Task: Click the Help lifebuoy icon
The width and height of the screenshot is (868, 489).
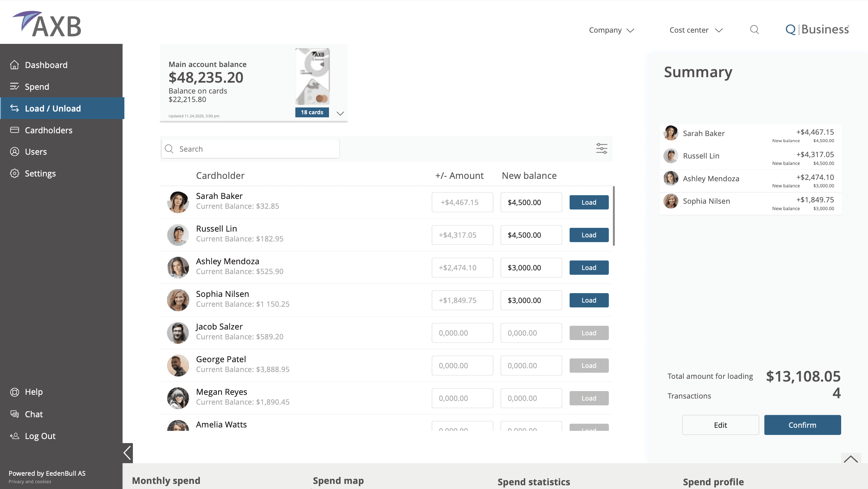Action: pyautogui.click(x=14, y=392)
